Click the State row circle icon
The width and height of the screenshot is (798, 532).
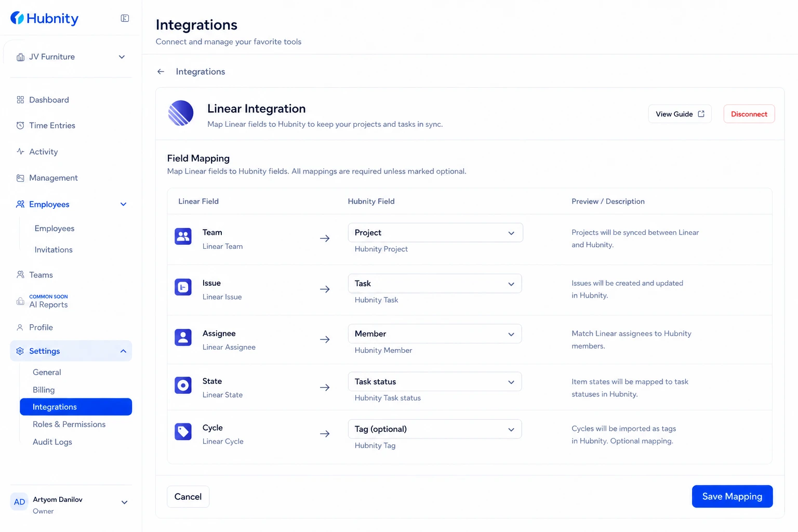[x=183, y=385]
